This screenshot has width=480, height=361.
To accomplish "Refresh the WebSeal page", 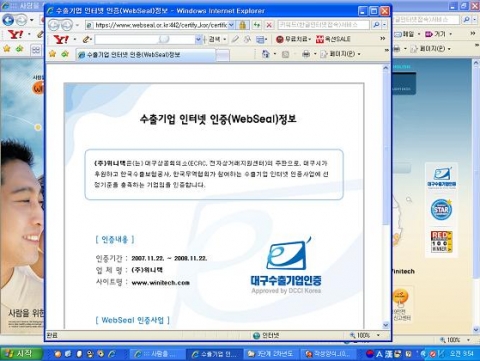I will click(257, 25).
